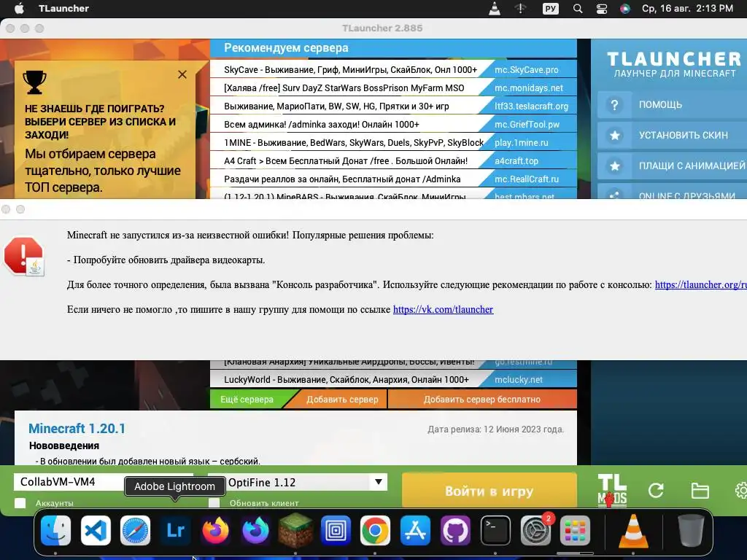This screenshot has width=747, height=560.
Task: Click the Minecraft grass block dock icon
Action: click(x=295, y=531)
